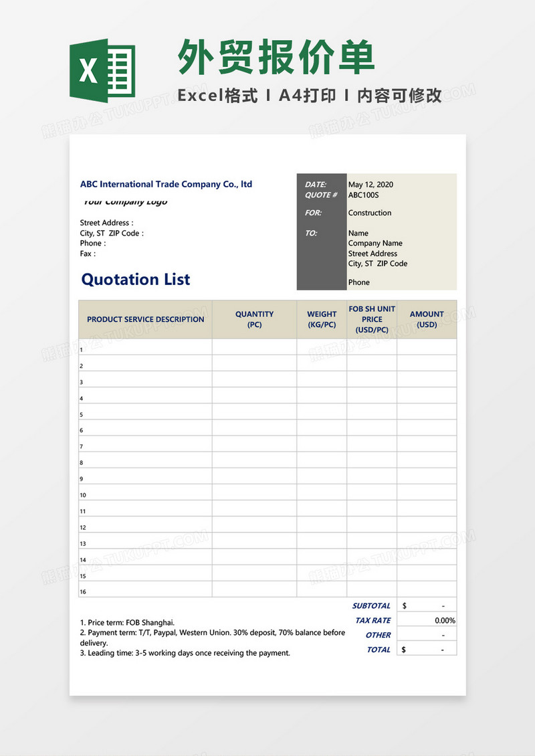
Task: Click the SUBTOTAL value cell
Action: [x=427, y=605]
